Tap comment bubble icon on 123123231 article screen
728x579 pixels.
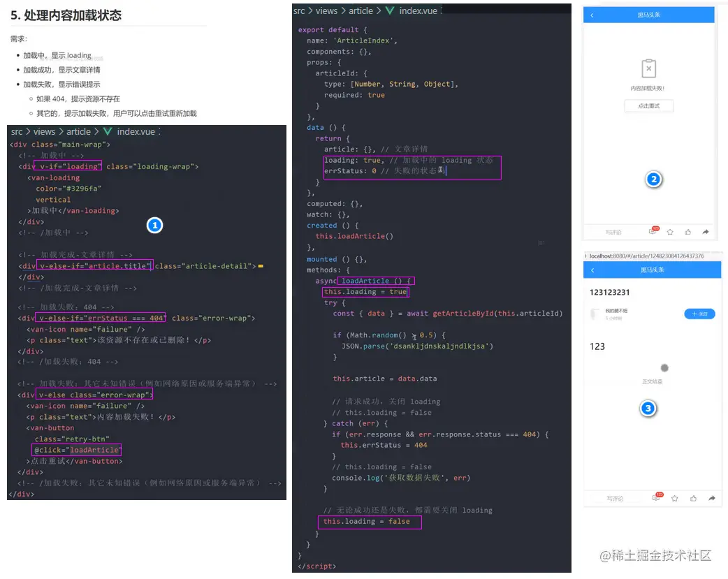pos(657,497)
